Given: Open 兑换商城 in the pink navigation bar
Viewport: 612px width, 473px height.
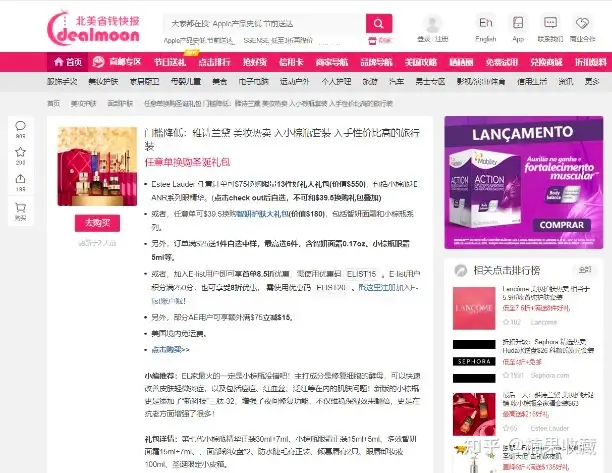Looking at the screenshot, I should 546,62.
